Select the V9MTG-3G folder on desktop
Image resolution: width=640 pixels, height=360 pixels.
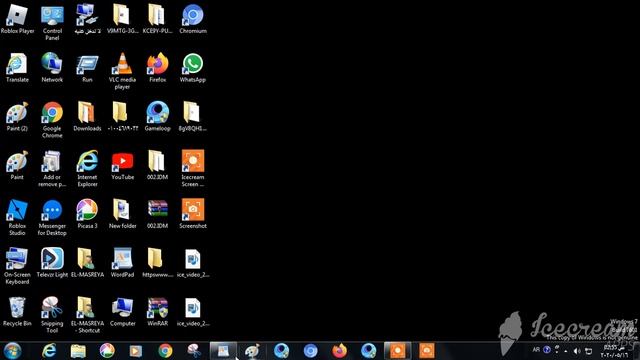122,20
